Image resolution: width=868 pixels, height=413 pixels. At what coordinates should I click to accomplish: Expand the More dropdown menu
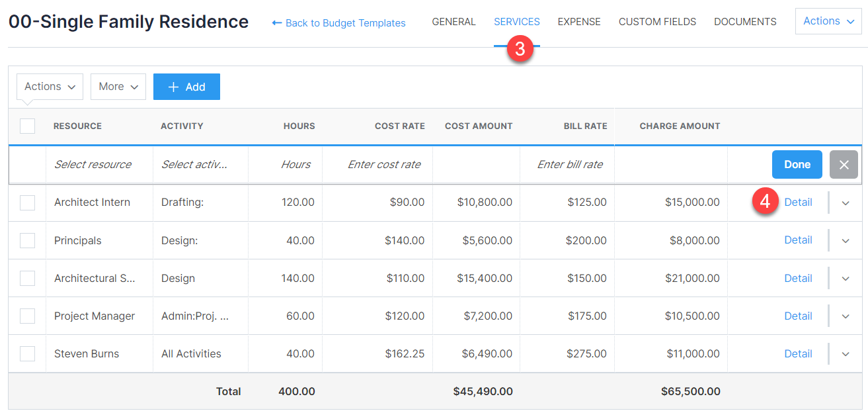118,87
